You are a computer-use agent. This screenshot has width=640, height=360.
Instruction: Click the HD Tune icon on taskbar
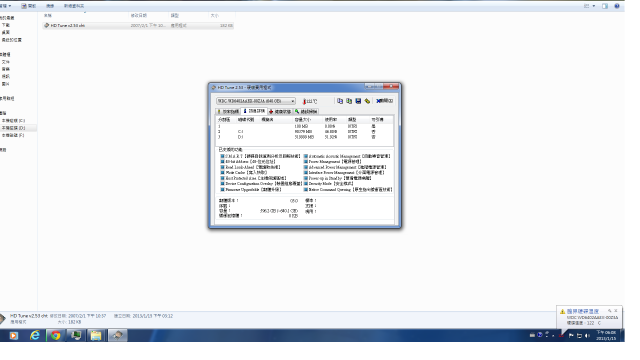pyautogui.click(x=118, y=336)
